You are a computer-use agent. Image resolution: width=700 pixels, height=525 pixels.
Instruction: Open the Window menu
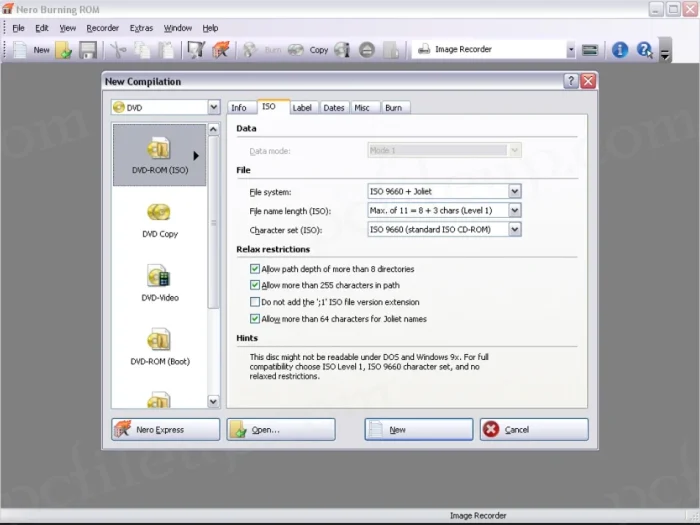[x=178, y=28]
